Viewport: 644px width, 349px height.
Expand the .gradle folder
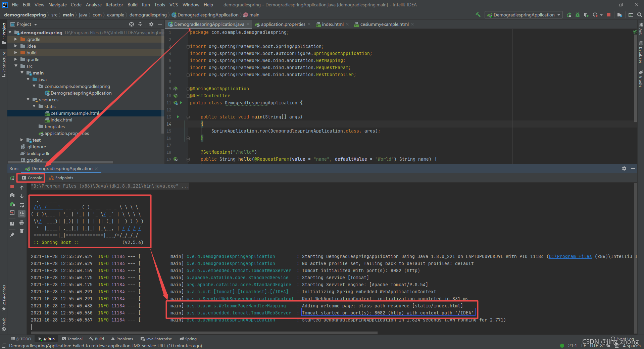15,39
